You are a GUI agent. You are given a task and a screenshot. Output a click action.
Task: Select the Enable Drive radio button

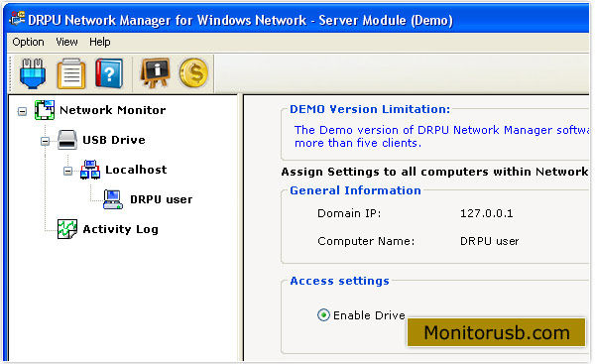tap(323, 315)
